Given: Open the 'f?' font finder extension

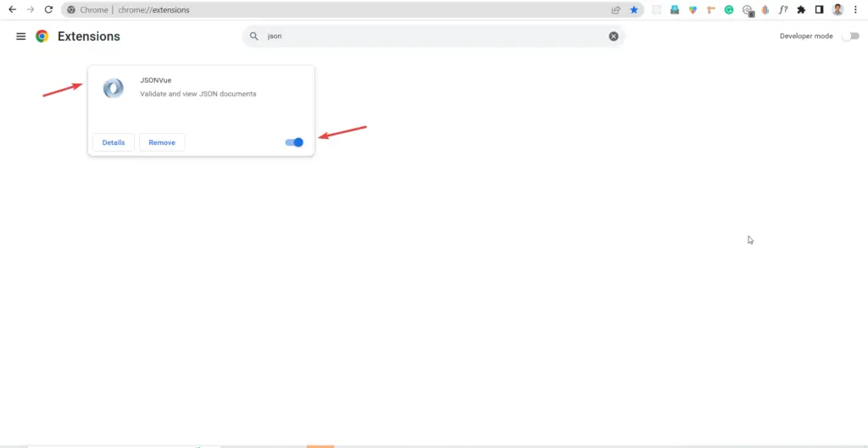Looking at the screenshot, I should click(x=783, y=9).
